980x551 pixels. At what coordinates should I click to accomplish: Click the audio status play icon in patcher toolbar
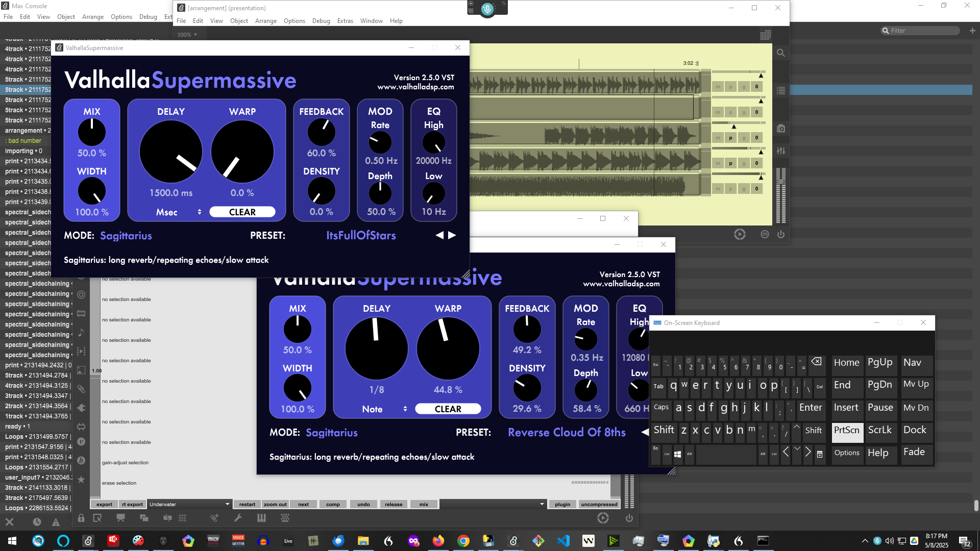tap(603, 518)
